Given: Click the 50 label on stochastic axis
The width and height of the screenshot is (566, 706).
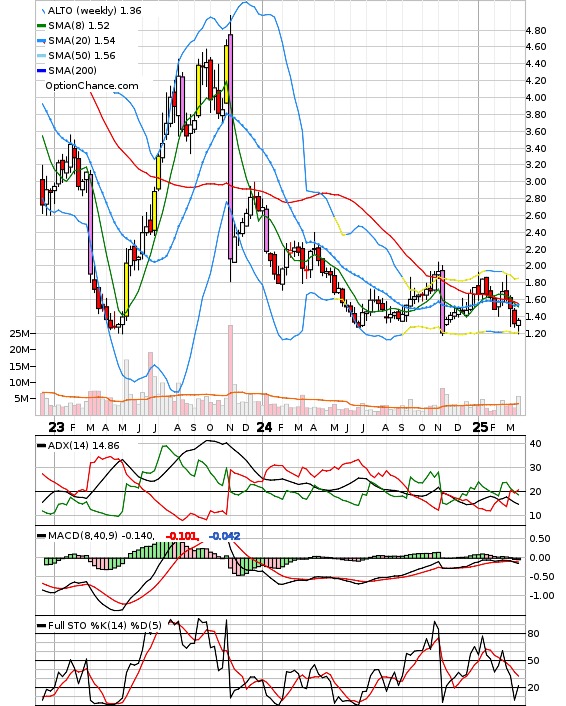Looking at the screenshot, I should tap(534, 661).
